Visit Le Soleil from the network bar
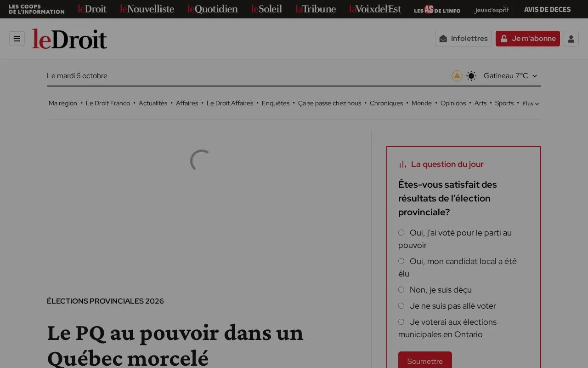588x368 pixels. point(266,9)
